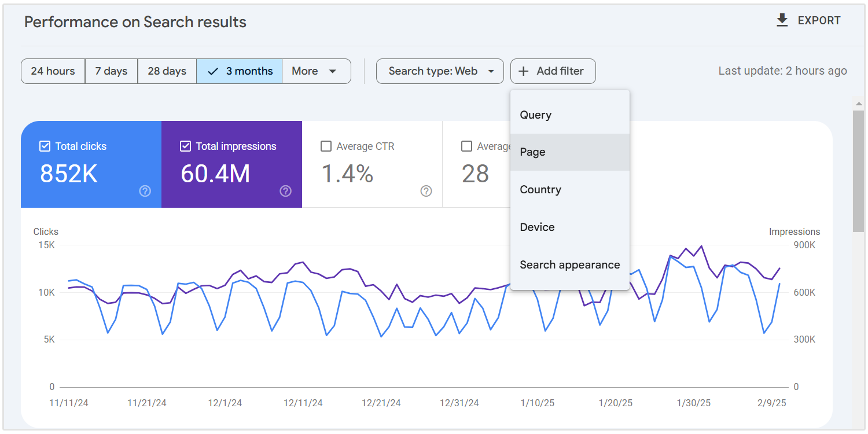
Task: Click the Export download icon
Action: coord(782,21)
